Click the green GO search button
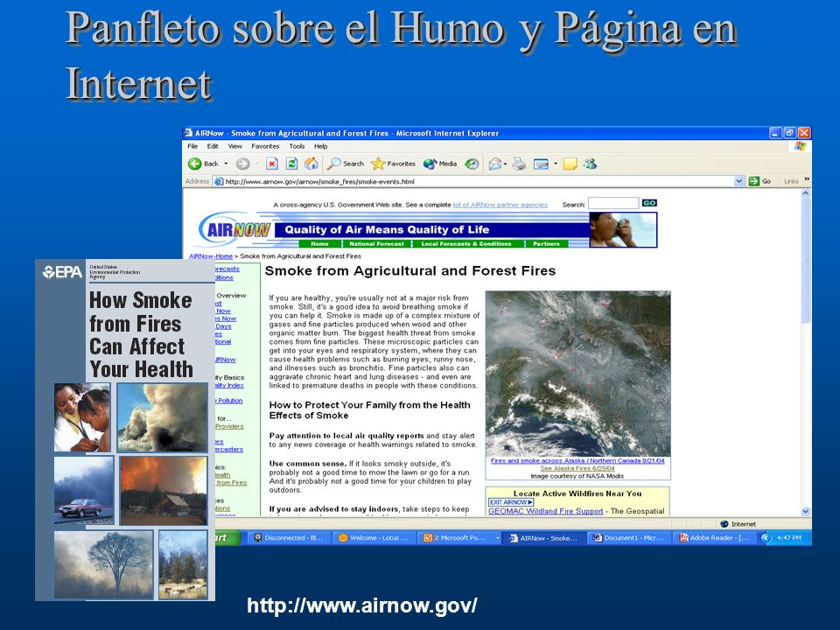The image size is (840, 630). pos(649,203)
